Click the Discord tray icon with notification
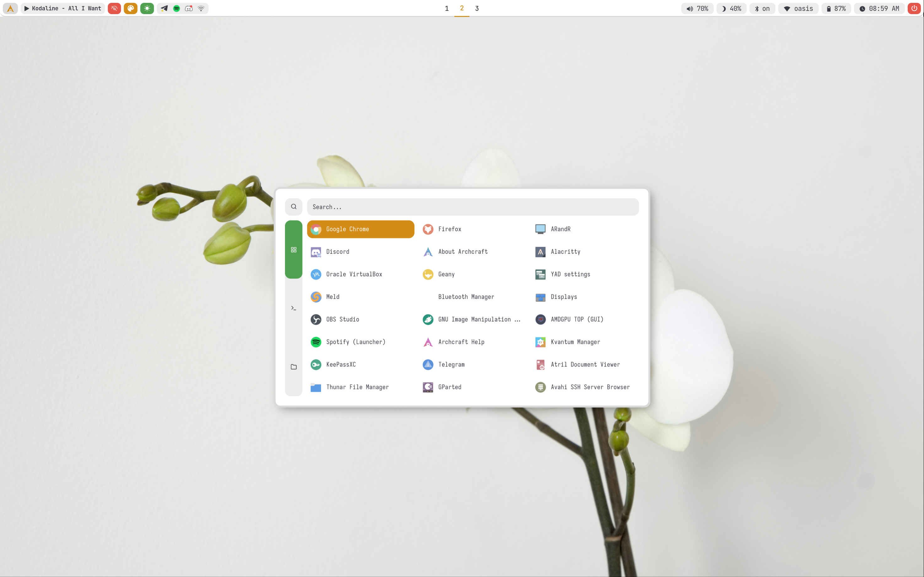924x577 pixels. tap(189, 8)
